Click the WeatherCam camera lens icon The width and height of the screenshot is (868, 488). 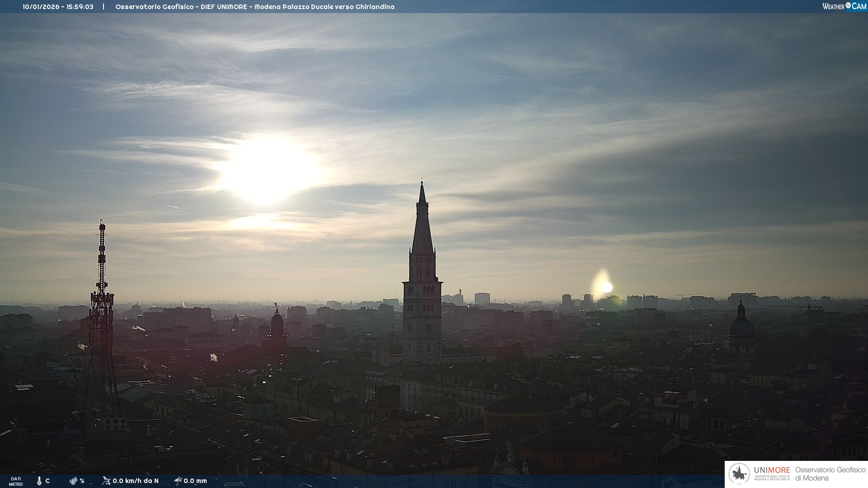coord(848,5)
